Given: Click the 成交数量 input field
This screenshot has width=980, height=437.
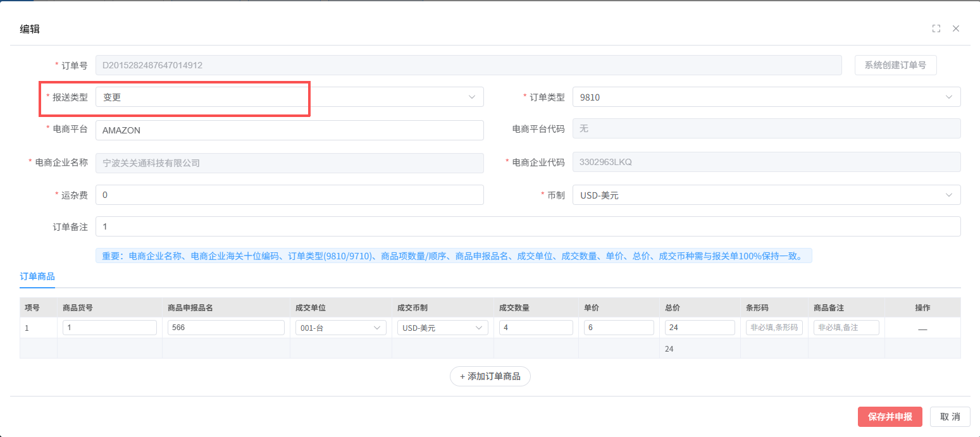Looking at the screenshot, I should click(535, 328).
